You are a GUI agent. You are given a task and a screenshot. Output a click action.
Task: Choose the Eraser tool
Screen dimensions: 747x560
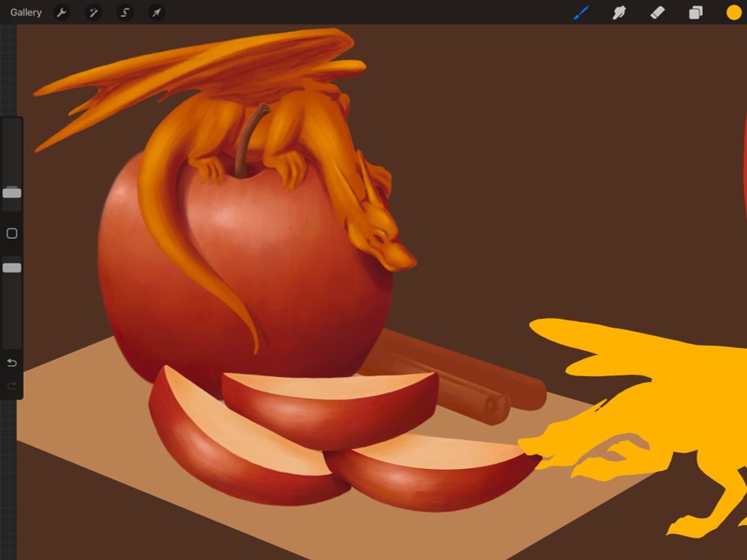(658, 12)
